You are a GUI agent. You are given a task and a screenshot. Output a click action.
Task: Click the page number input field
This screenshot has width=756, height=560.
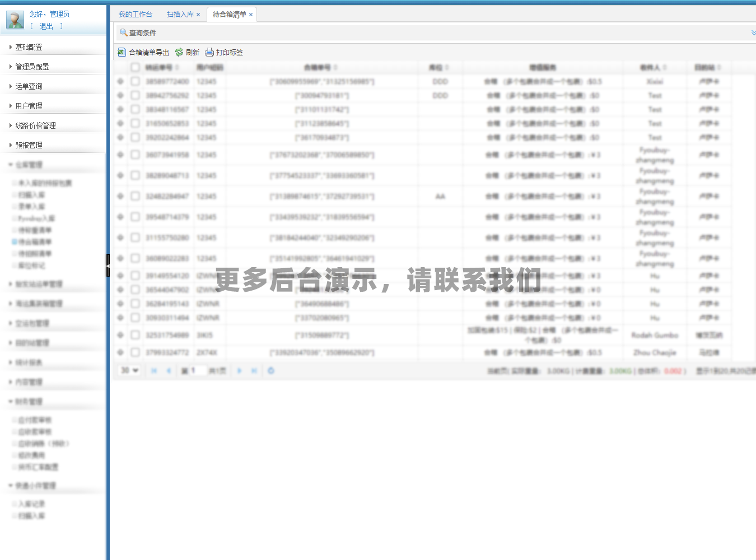coord(198,371)
